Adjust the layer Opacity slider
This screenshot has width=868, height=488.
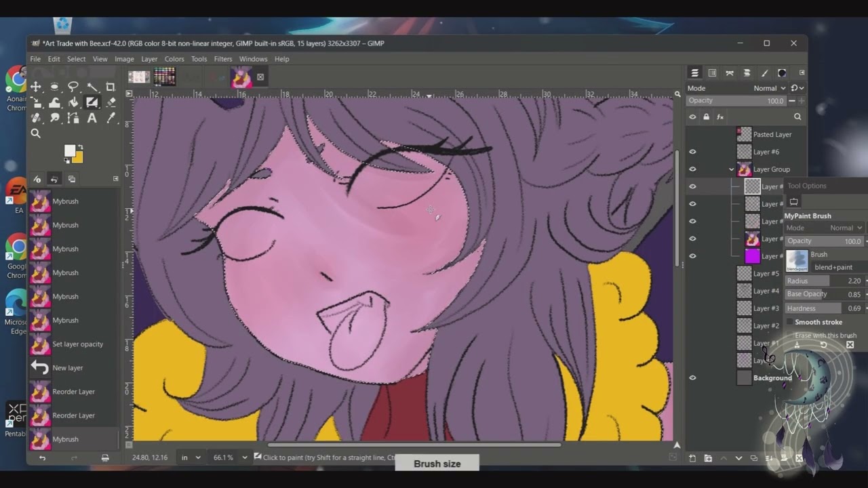pos(736,101)
